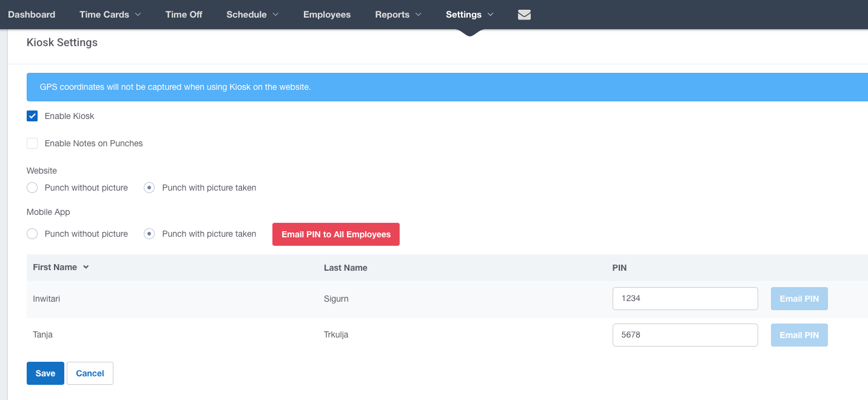Click the Last Name column header
Screen dimensions: 868x400
346,268
